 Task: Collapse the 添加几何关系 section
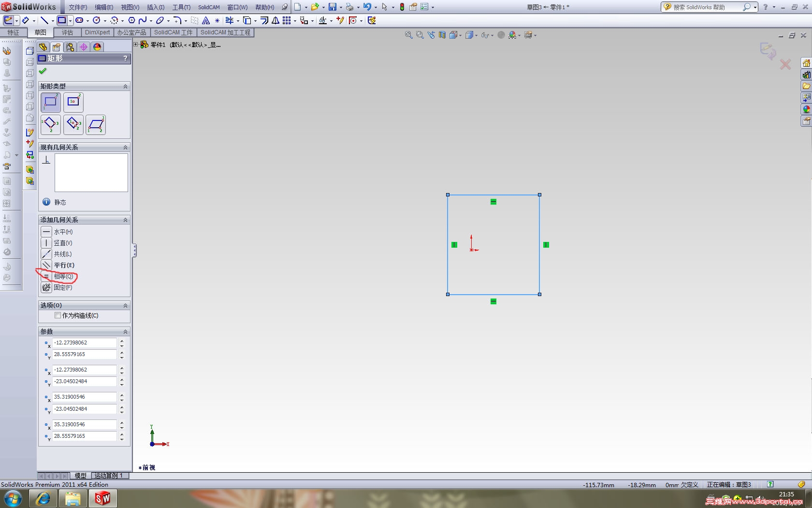pos(125,220)
